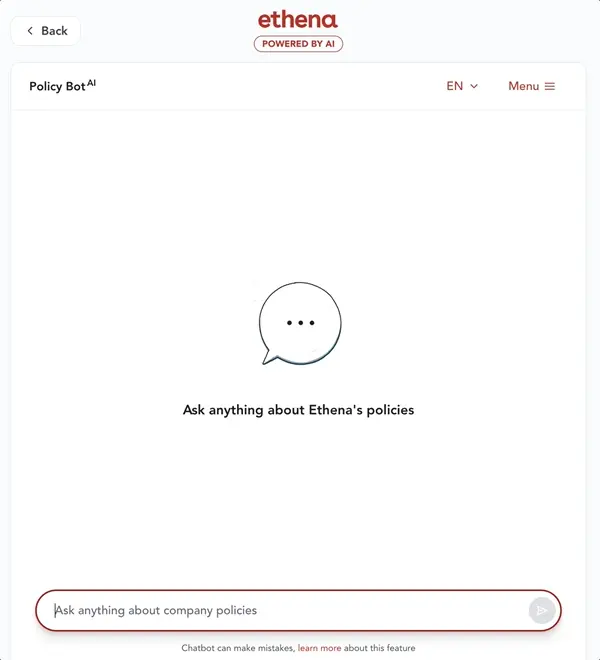Click the hamburger menu lines icon
The width and height of the screenshot is (600, 660).
point(549,86)
